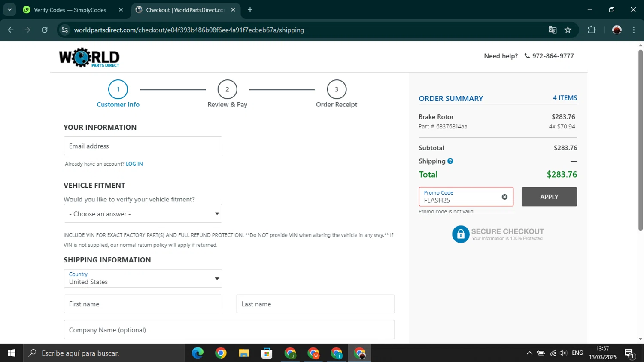644x362 pixels.
Task: Click the Part # 68376814aa text
Action: coord(443,127)
